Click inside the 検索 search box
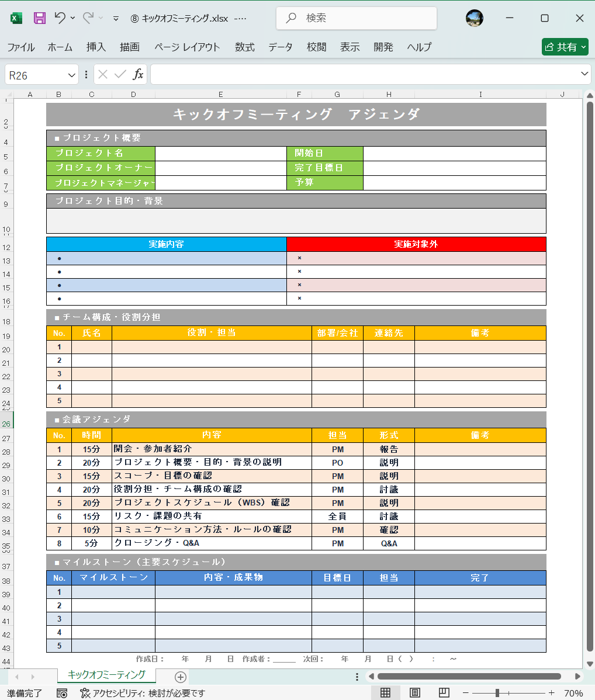This screenshot has height=700, width=595. tap(357, 18)
